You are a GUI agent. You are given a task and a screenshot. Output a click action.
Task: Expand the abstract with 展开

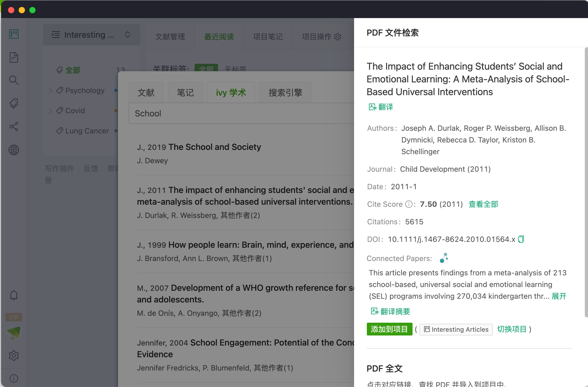[x=559, y=296]
